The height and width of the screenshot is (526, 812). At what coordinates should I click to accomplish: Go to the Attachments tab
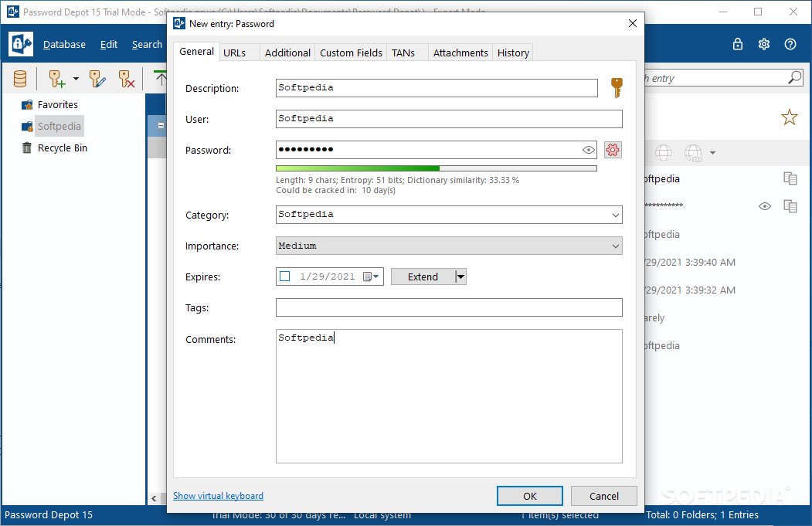[460, 53]
